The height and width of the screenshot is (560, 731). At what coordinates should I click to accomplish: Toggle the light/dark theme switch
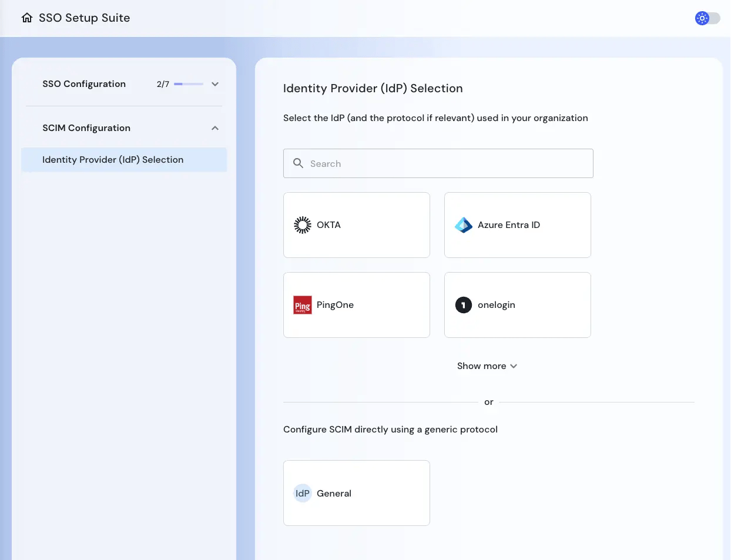[x=707, y=18]
